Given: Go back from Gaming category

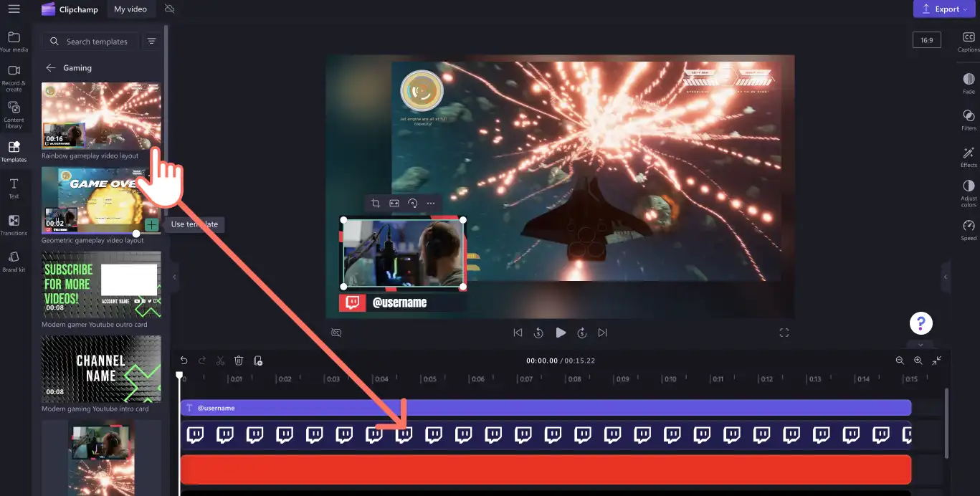Looking at the screenshot, I should [x=50, y=68].
